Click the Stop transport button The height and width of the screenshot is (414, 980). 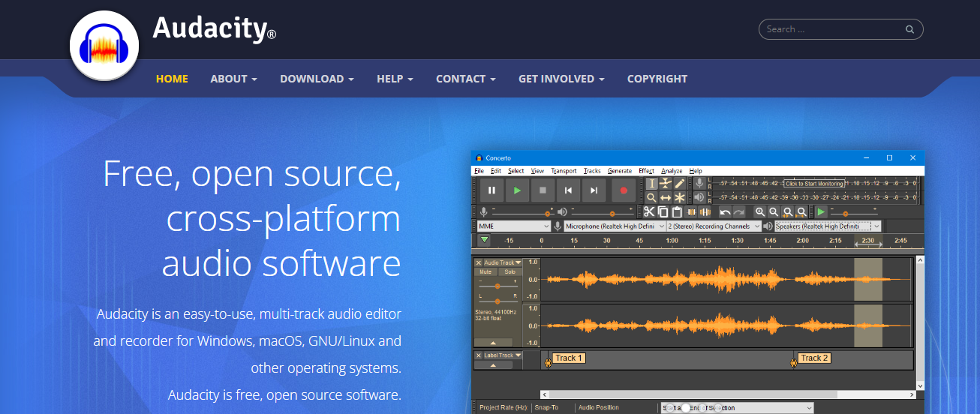click(x=543, y=190)
